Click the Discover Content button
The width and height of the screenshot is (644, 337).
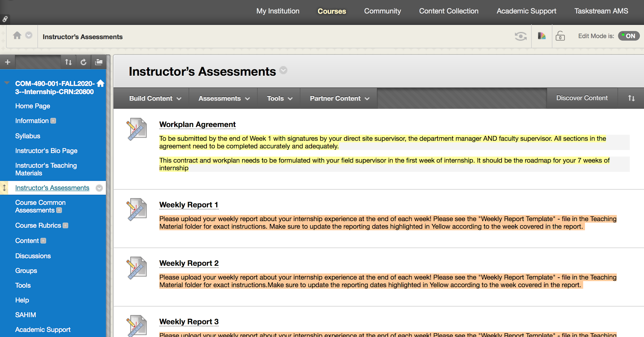(x=582, y=98)
